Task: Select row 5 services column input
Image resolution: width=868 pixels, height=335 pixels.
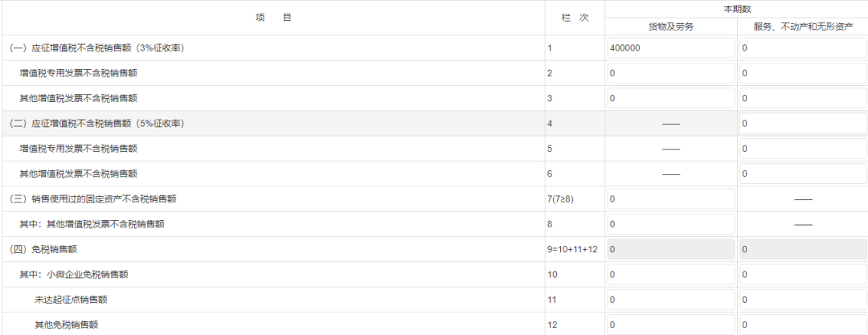Action: pyautogui.click(x=802, y=149)
